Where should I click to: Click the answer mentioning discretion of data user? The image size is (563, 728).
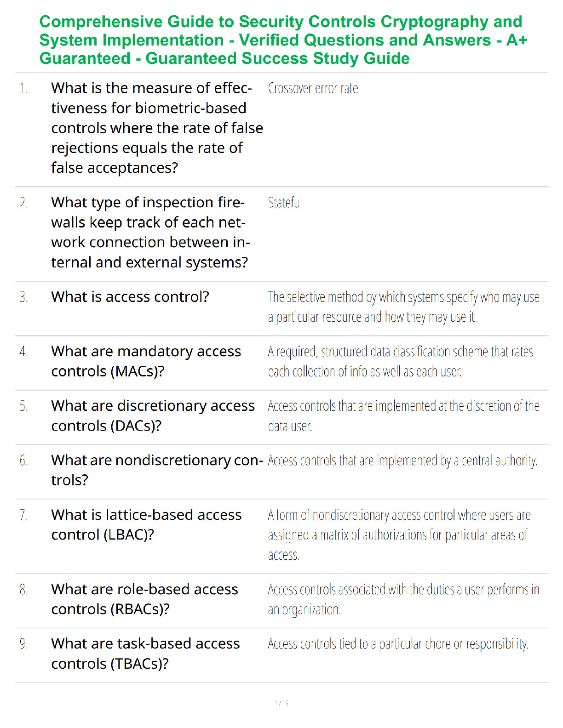point(403,415)
